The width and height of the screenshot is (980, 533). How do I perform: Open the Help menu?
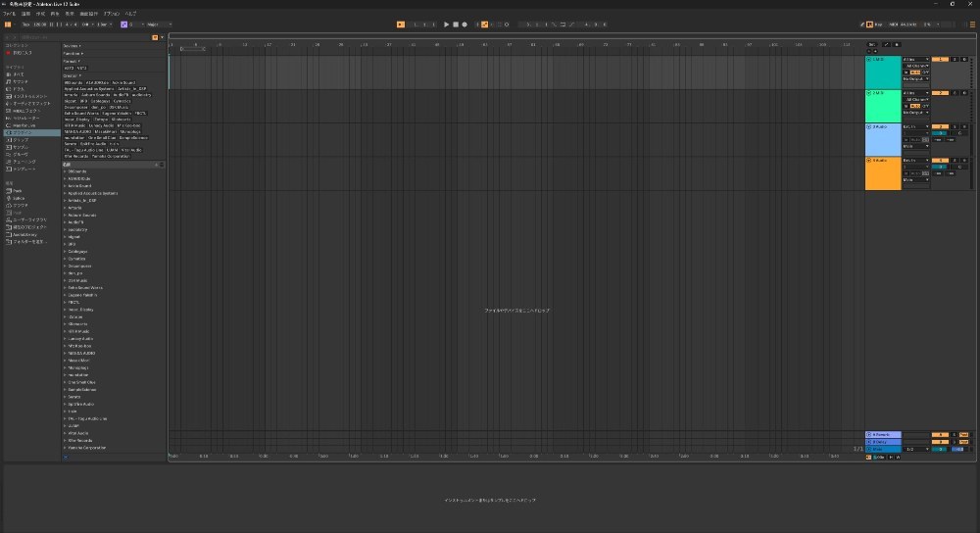[x=130, y=13]
